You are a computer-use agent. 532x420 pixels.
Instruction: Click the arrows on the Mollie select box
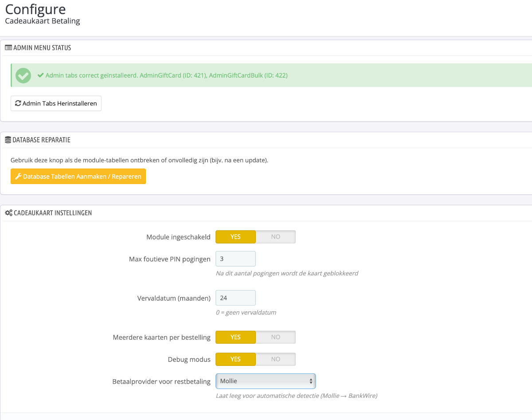(x=311, y=381)
